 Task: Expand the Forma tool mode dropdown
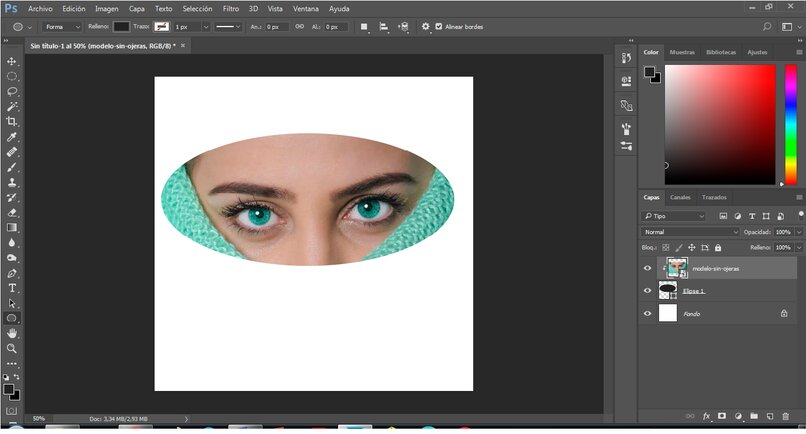tap(62, 26)
